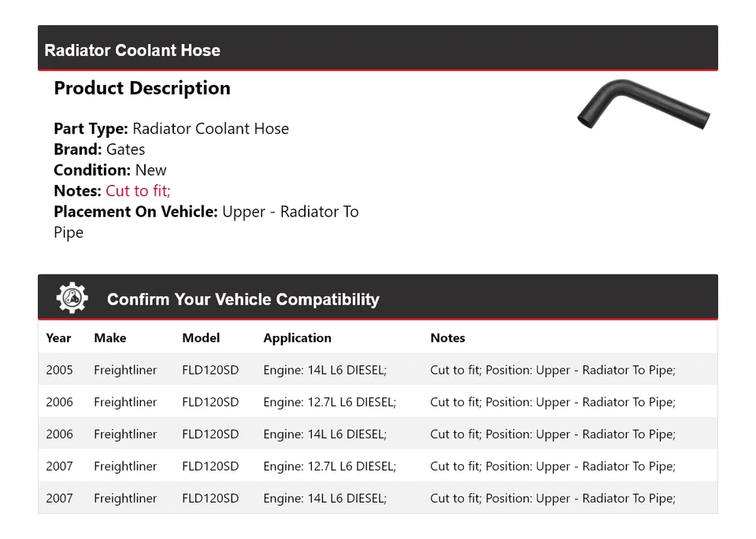The height and width of the screenshot is (539, 756).
Task: Open the 'Product Description' heading
Action: pos(143,88)
